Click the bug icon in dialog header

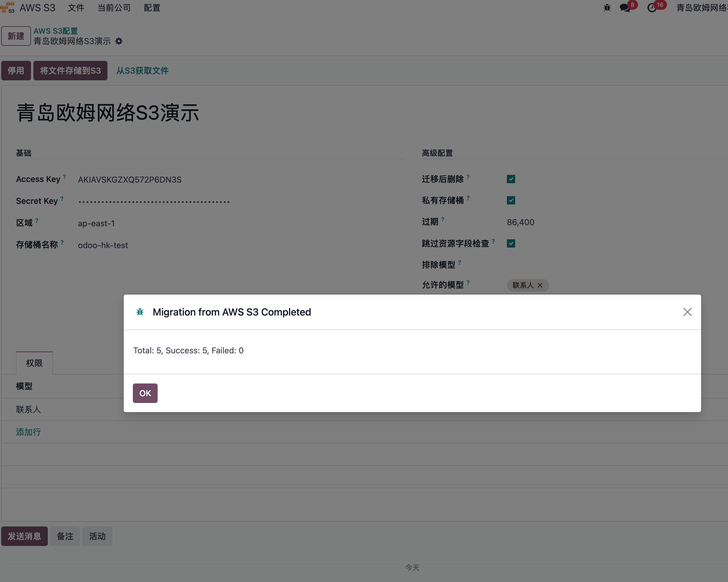click(x=140, y=312)
